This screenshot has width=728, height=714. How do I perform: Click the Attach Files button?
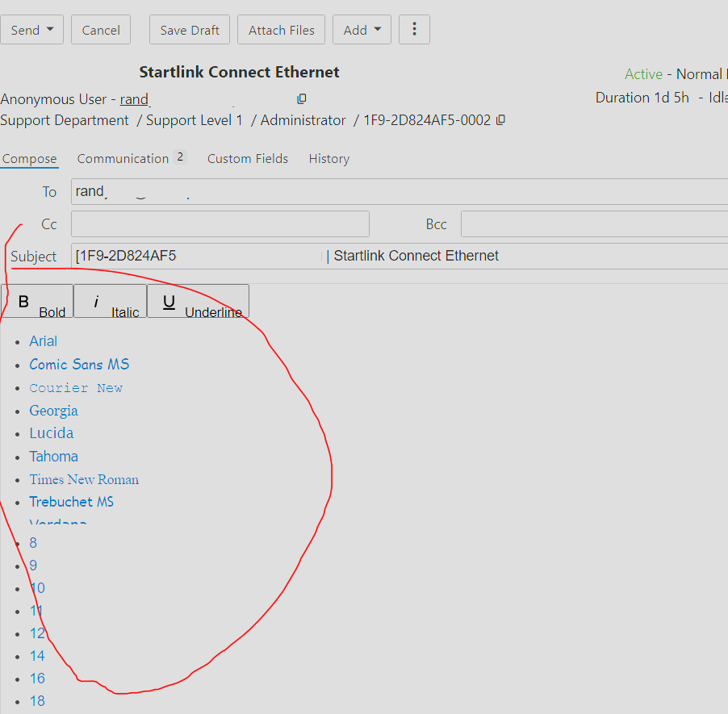[x=282, y=30]
